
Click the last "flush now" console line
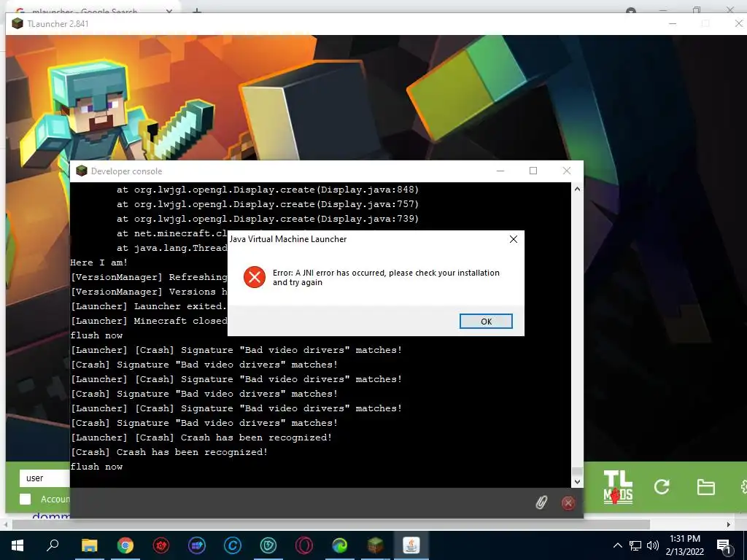(x=97, y=467)
